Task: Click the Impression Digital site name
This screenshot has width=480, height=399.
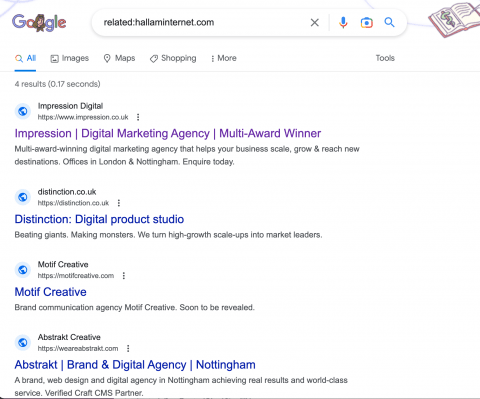Action: click(70, 106)
